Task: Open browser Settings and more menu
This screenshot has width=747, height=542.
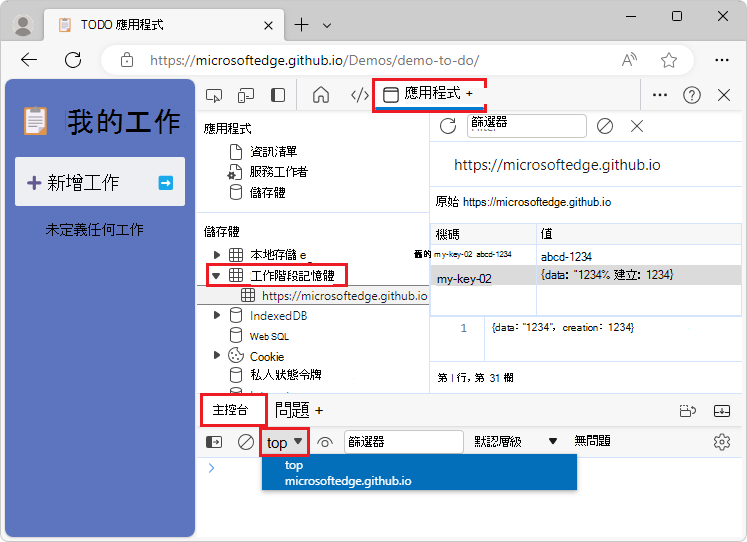Action: click(722, 60)
